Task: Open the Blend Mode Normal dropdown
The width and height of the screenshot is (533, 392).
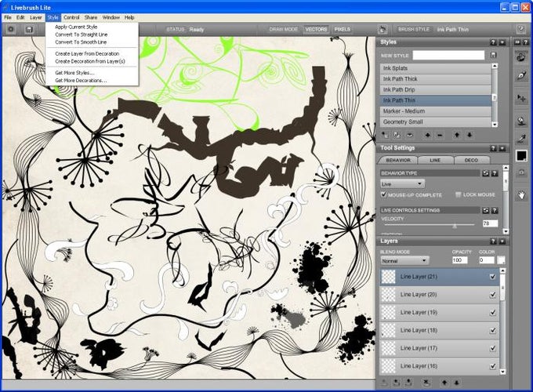Action: point(404,261)
